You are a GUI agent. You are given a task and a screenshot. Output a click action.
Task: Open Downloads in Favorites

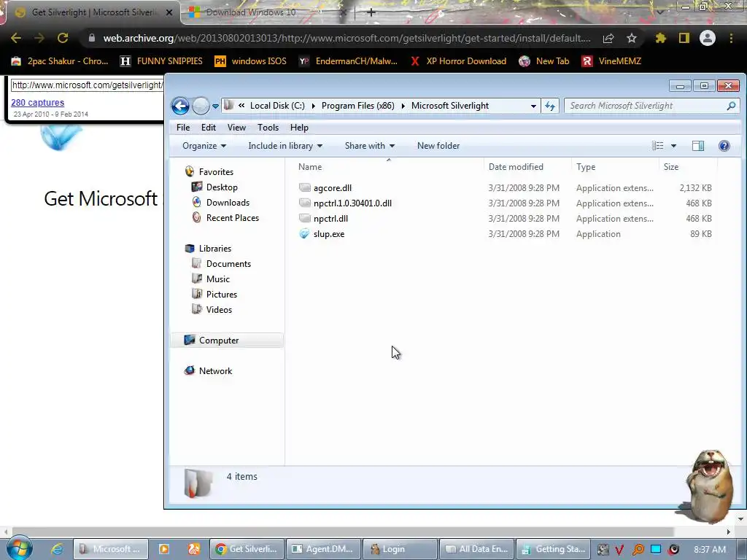pos(228,203)
